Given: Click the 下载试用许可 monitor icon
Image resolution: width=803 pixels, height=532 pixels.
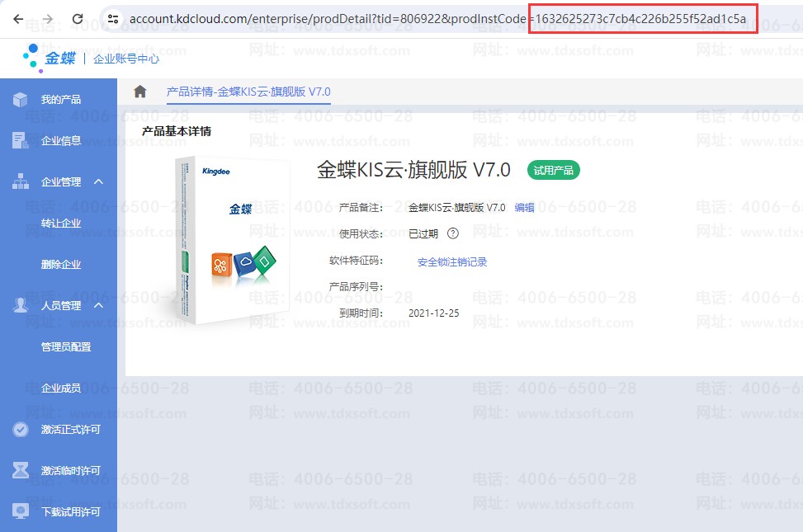Looking at the screenshot, I should point(20,511).
